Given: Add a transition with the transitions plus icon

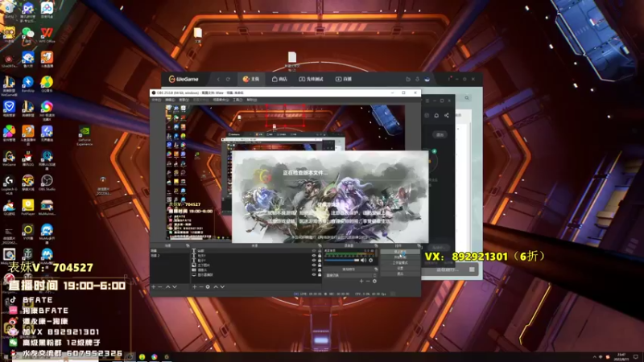Looking at the screenshot, I should pyautogui.click(x=361, y=281).
